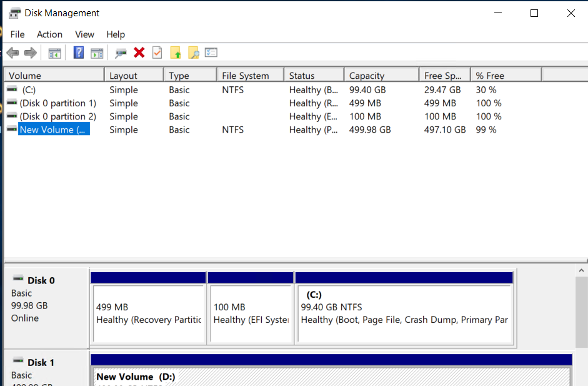Sort by File System column header
The width and height of the screenshot is (588, 386).
click(251, 76)
